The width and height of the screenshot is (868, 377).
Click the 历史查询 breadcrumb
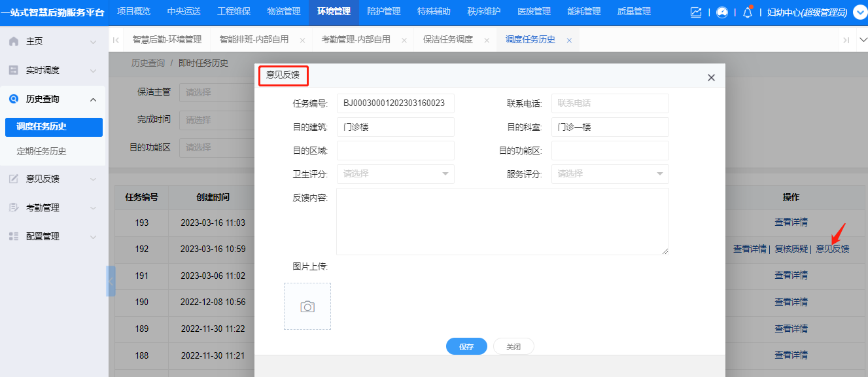(x=148, y=63)
